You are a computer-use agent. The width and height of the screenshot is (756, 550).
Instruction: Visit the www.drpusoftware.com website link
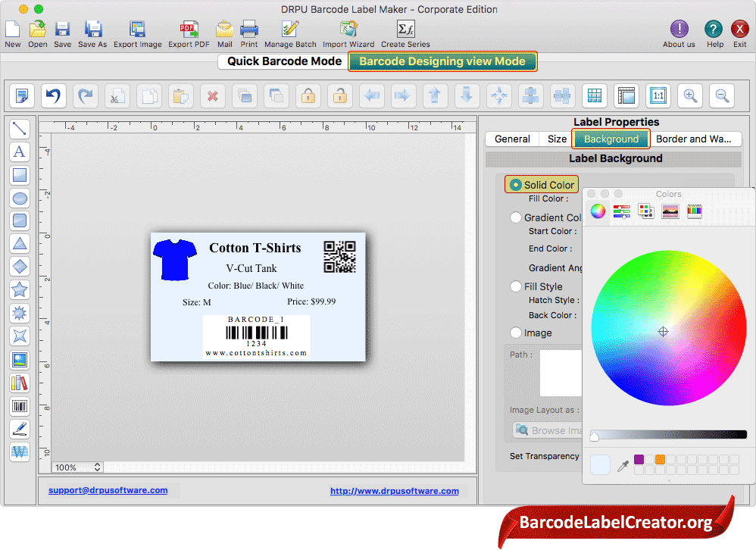tap(395, 491)
